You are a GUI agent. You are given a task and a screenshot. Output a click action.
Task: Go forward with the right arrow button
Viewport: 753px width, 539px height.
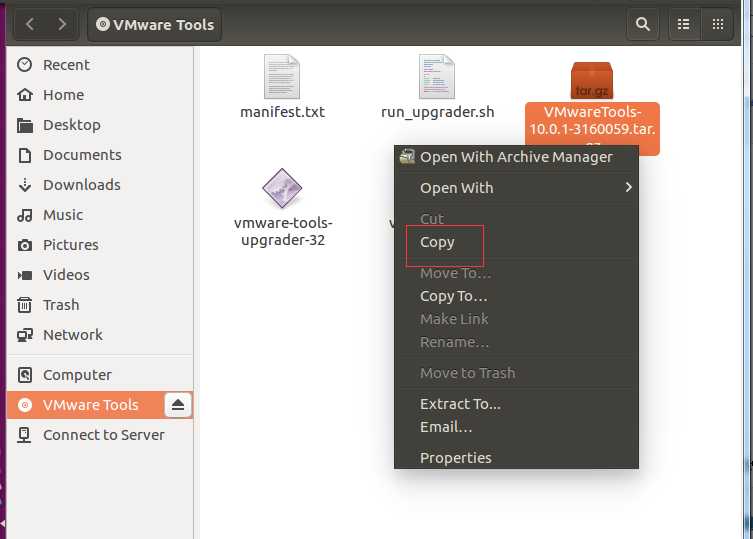(62, 24)
